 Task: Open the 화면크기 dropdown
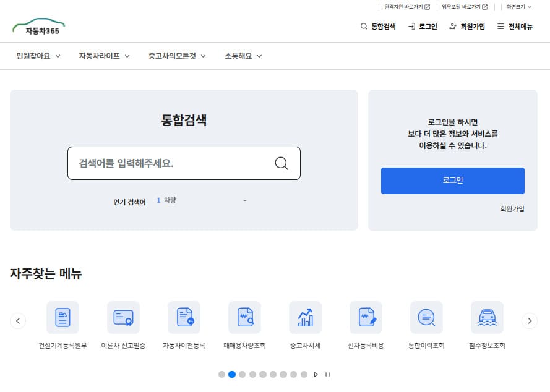pos(519,7)
